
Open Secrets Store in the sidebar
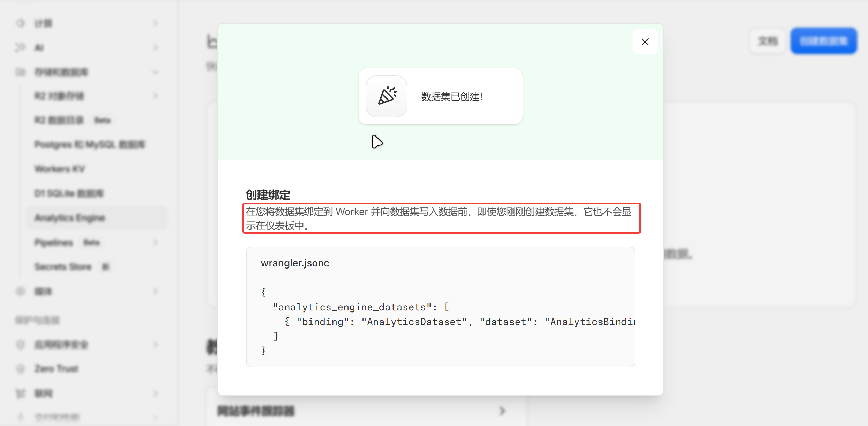[x=63, y=267]
